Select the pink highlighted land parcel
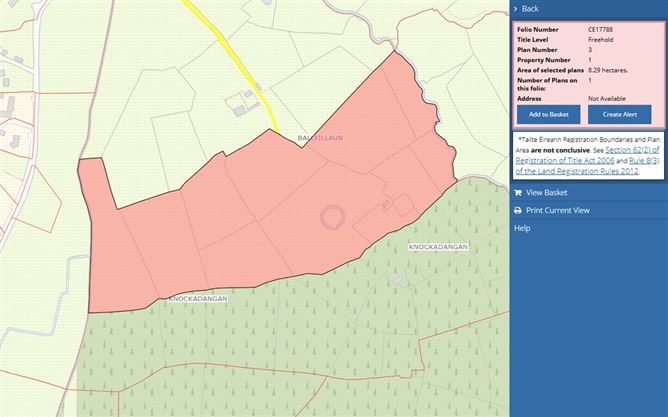 (250, 220)
